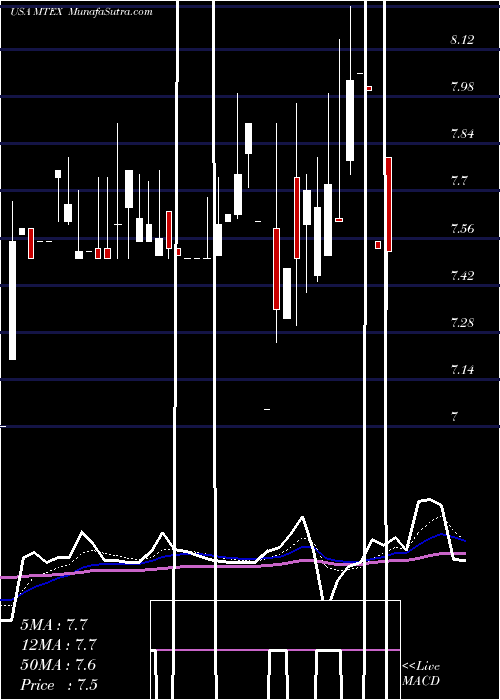The height and width of the screenshot is (700, 500).
Task: Click the 8.12 price axis label
Action: tap(462, 40)
